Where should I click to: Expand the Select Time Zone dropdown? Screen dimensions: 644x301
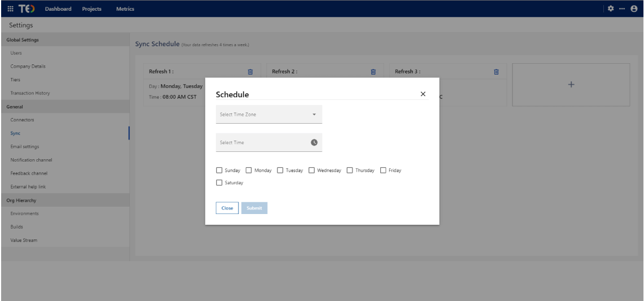(269, 115)
